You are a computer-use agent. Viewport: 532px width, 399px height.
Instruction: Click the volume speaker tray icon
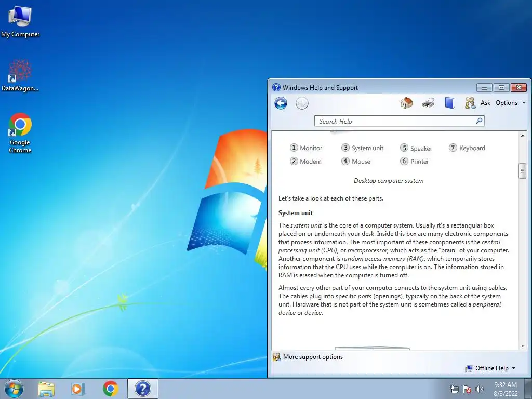click(479, 389)
